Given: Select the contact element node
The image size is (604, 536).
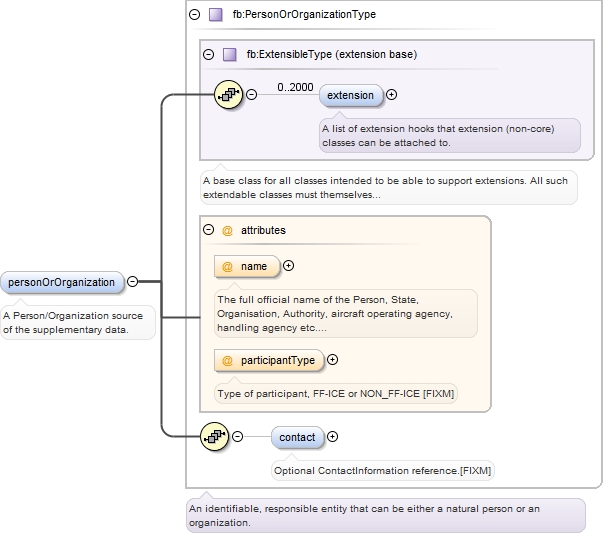Looking at the screenshot, I should (297, 437).
